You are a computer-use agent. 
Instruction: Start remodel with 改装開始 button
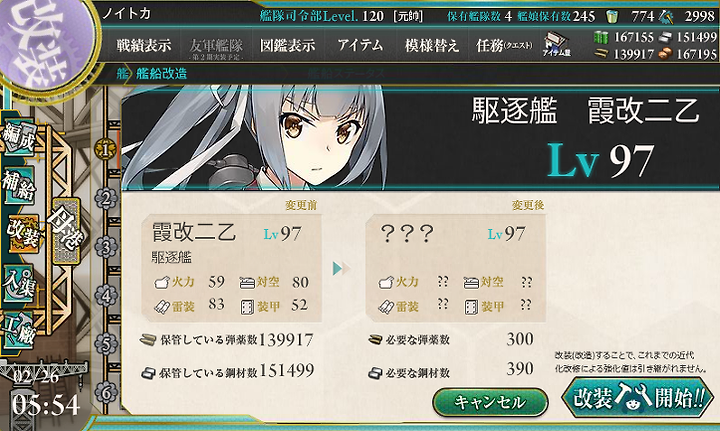(638, 397)
